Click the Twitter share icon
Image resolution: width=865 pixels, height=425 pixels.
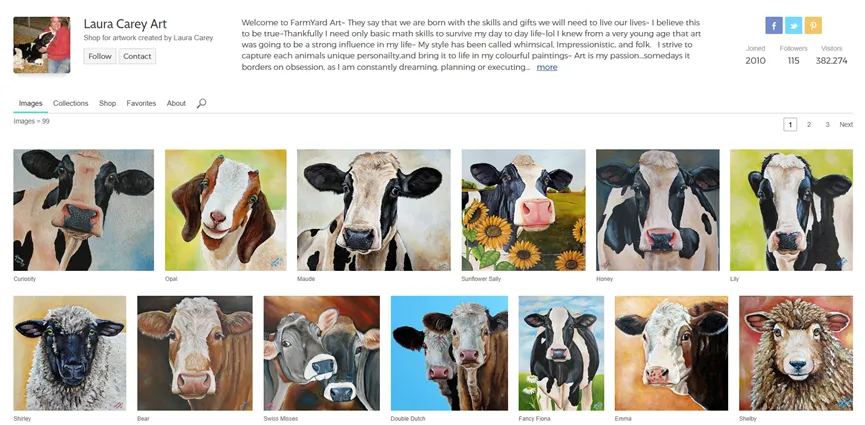pos(793,26)
